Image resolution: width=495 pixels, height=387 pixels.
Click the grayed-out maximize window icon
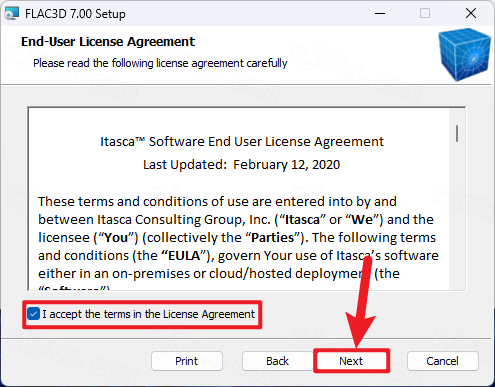point(425,13)
